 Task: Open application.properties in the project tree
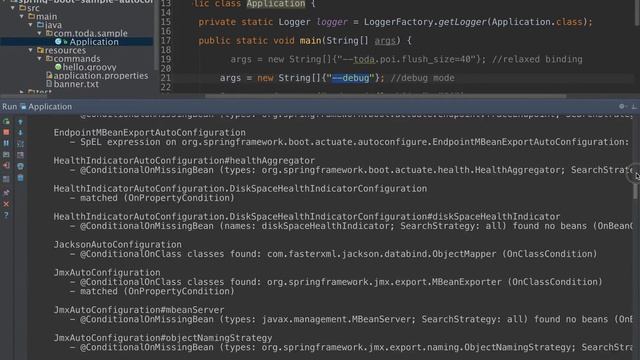(101, 76)
